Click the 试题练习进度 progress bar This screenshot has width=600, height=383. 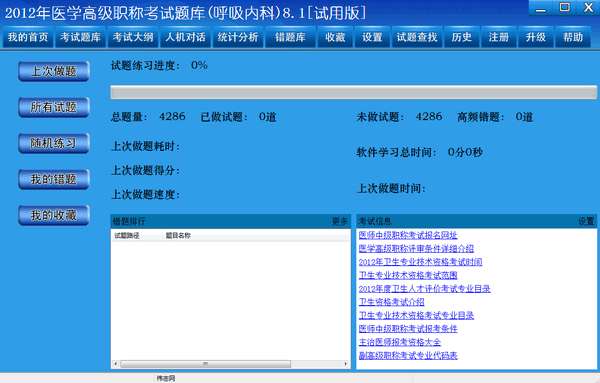354,92
